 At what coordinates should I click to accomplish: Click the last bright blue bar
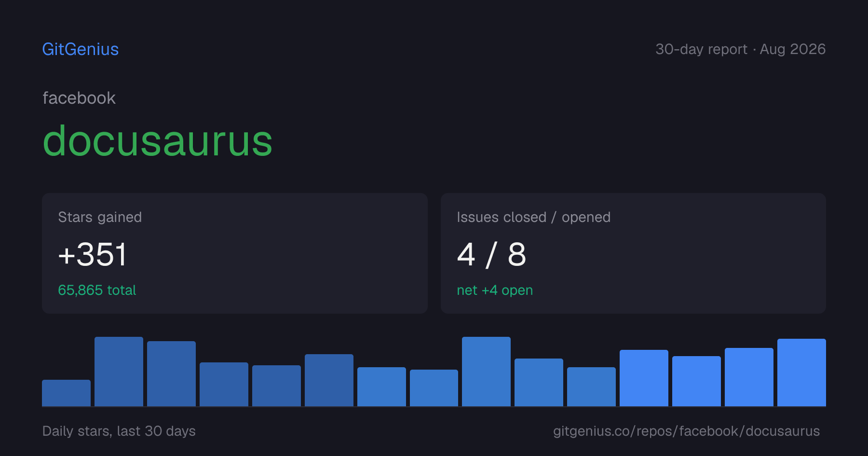coord(801,373)
